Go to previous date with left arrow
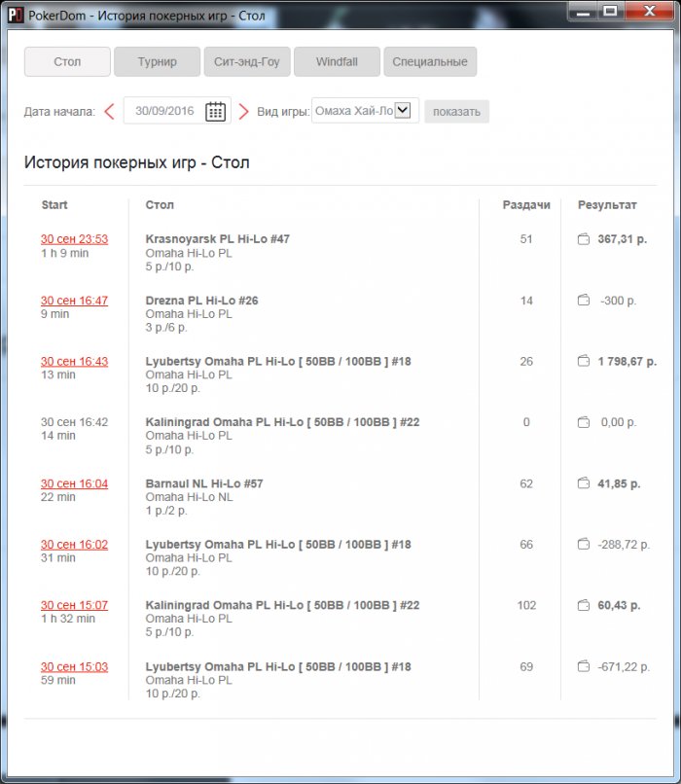 point(110,111)
